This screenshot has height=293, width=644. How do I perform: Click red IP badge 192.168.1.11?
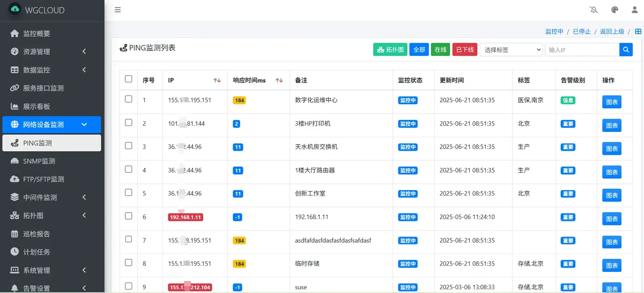pyautogui.click(x=186, y=217)
